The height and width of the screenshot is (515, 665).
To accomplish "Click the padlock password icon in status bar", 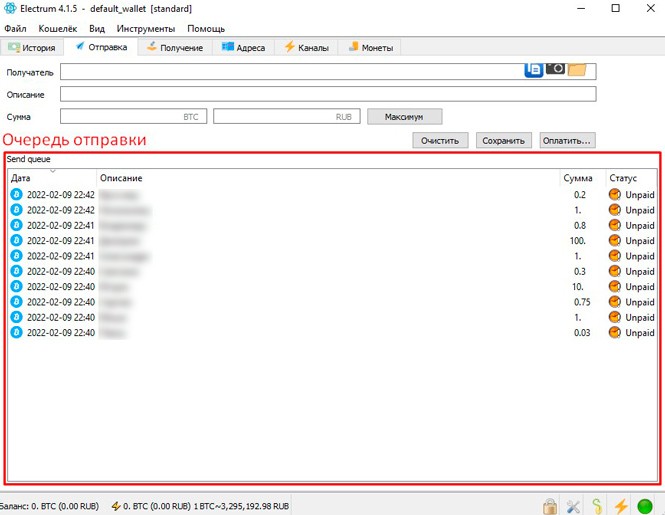I will (550, 506).
